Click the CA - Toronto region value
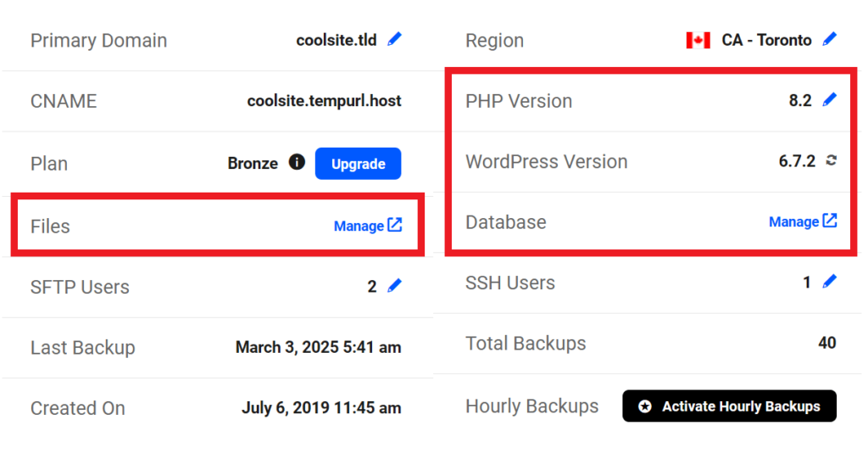868x459 pixels. 766,40
